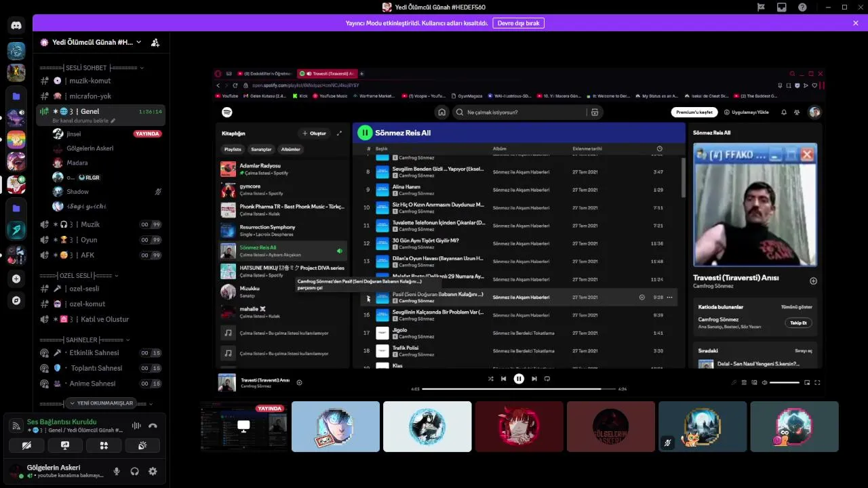
Task: Add a server with the plus icon
Action: [x=16, y=279]
